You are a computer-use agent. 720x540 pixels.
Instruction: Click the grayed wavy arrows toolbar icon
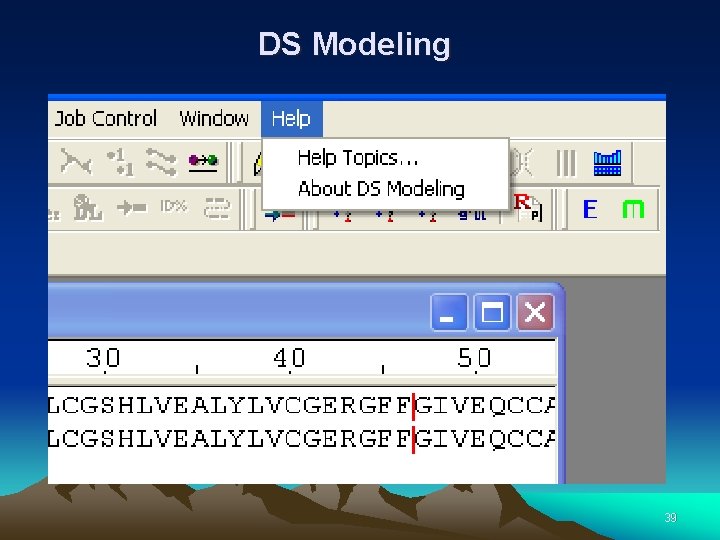tap(161, 162)
